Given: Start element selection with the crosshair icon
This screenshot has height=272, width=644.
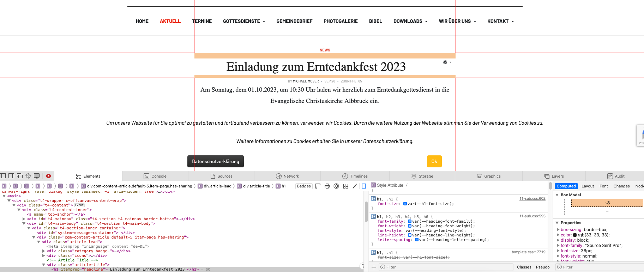Looking at the screenshot, I should (x=28, y=176).
